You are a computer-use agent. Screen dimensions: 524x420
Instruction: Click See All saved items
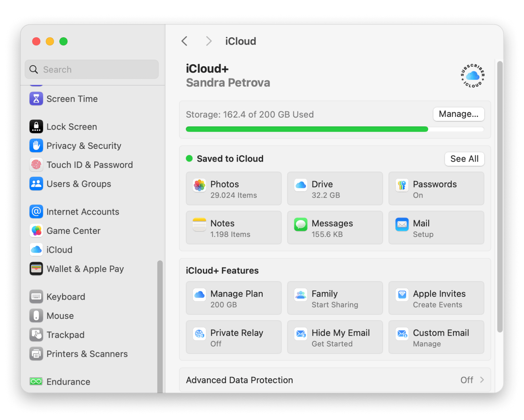(x=465, y=159)
